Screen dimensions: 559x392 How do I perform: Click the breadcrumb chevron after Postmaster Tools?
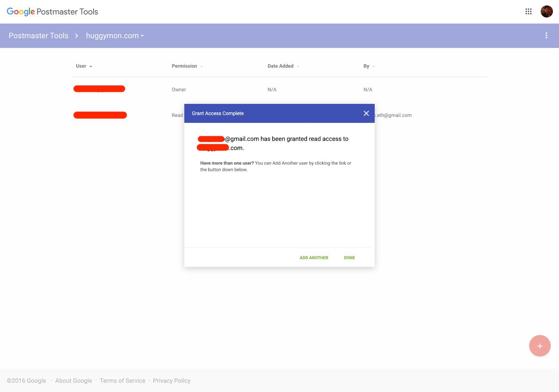pos(77,36)
